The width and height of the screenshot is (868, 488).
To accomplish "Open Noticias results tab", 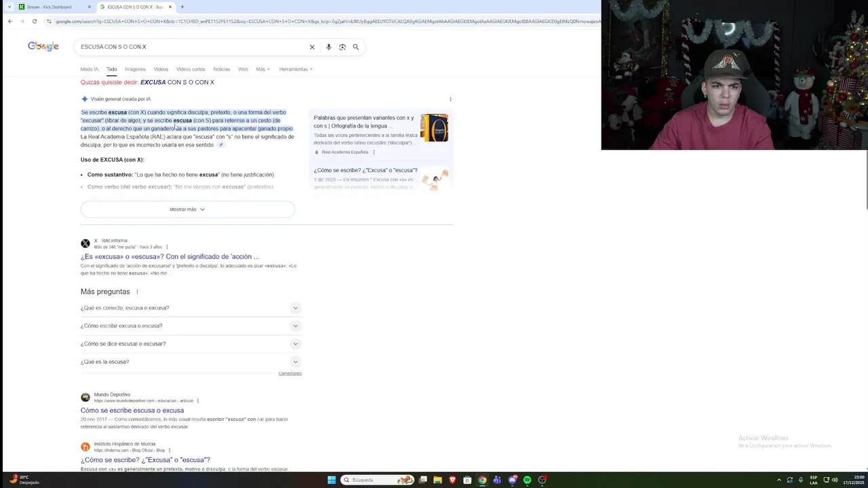I will (x=222, y=69).
